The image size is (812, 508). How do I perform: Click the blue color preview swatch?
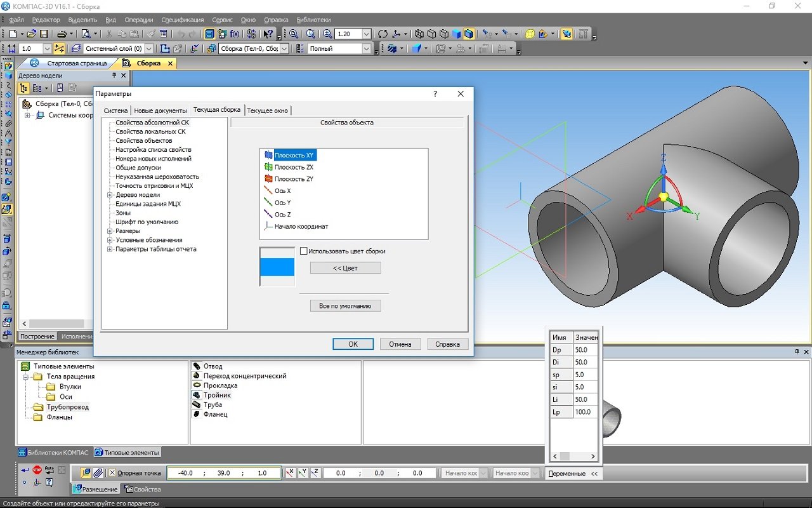(x=277, y=267)
